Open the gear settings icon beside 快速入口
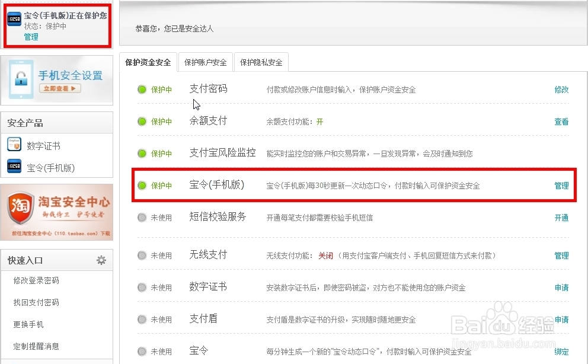 (x=101, y=260)
